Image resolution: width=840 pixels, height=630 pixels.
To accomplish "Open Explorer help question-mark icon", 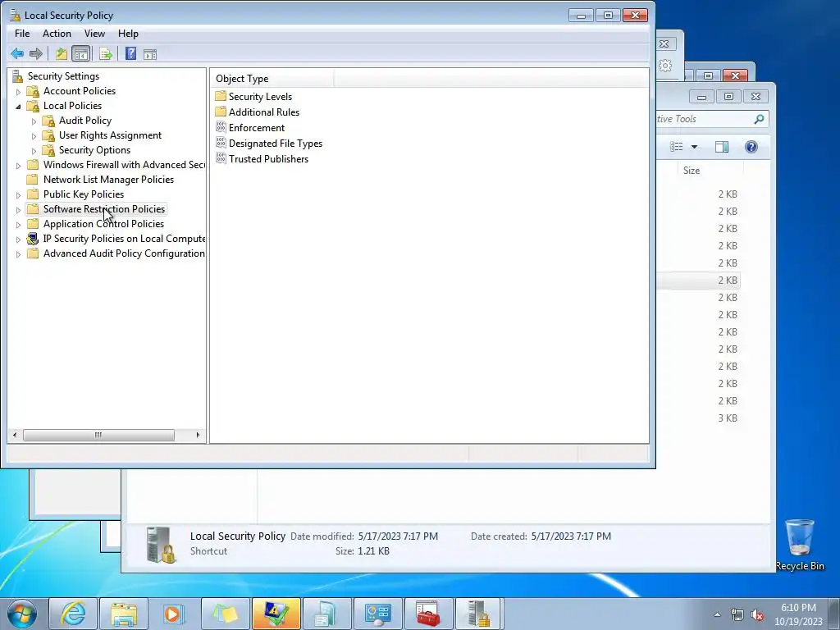I will (751, 147).
